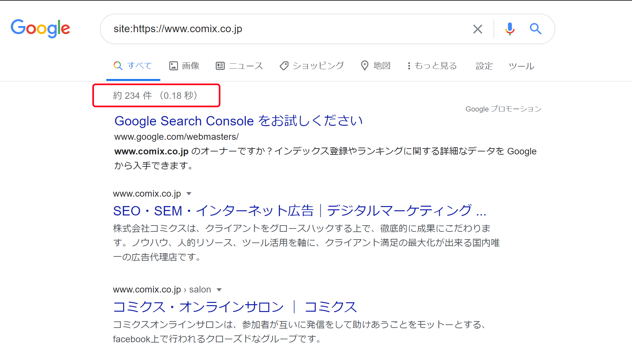Open the ショッピング tab
This screenshot has width=632, height=364.
tap(311, 66)
